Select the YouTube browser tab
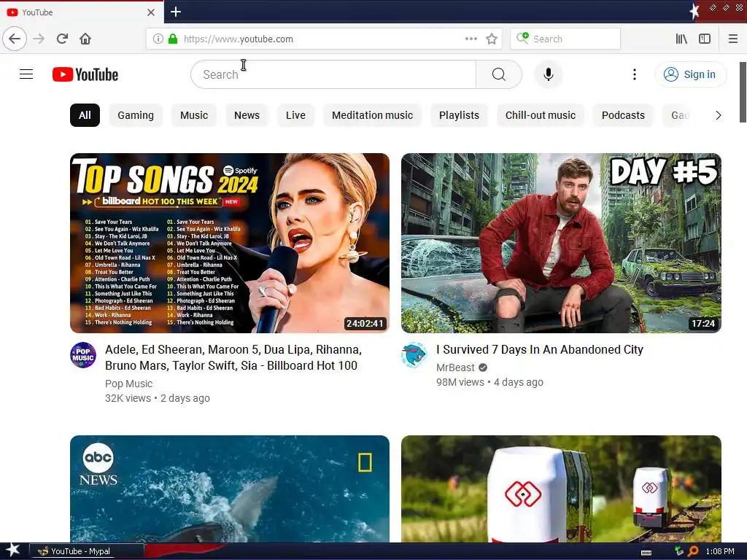Viewport: 747px width, 560px height. (x=82, y=12)
